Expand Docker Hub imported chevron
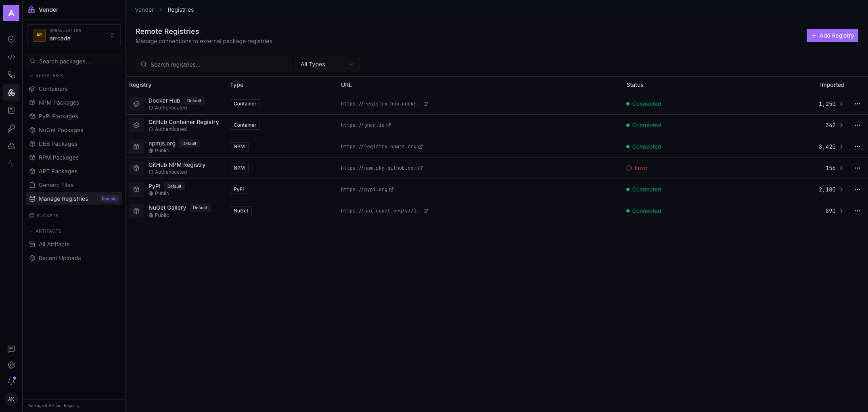868x412 pixels. pyautogui.click(x=841, y=104)
